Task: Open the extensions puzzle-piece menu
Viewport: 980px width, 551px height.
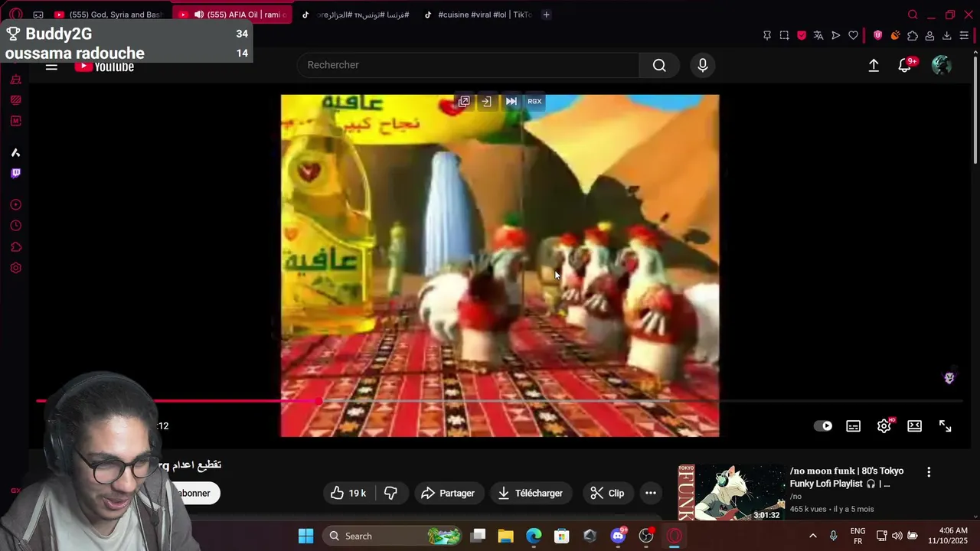Action: (913, 35)
